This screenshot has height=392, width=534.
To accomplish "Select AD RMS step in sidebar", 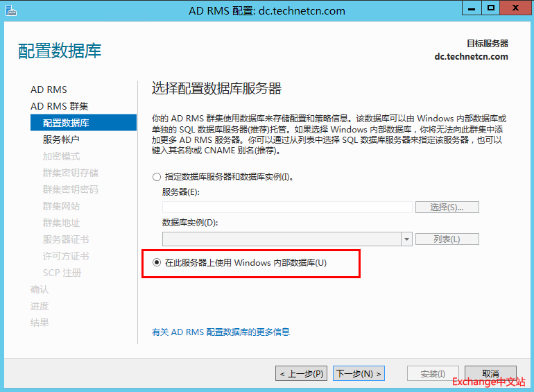I will [49, 90].
